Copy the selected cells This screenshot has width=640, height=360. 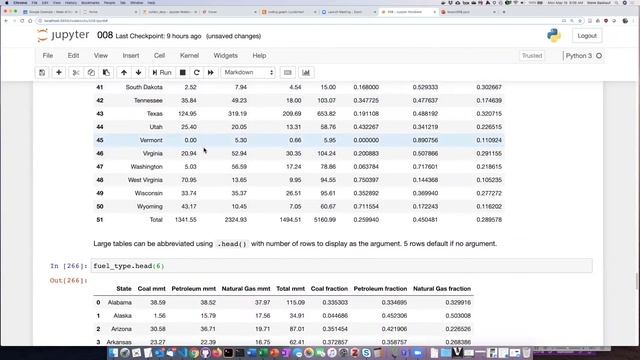point(91,73)
